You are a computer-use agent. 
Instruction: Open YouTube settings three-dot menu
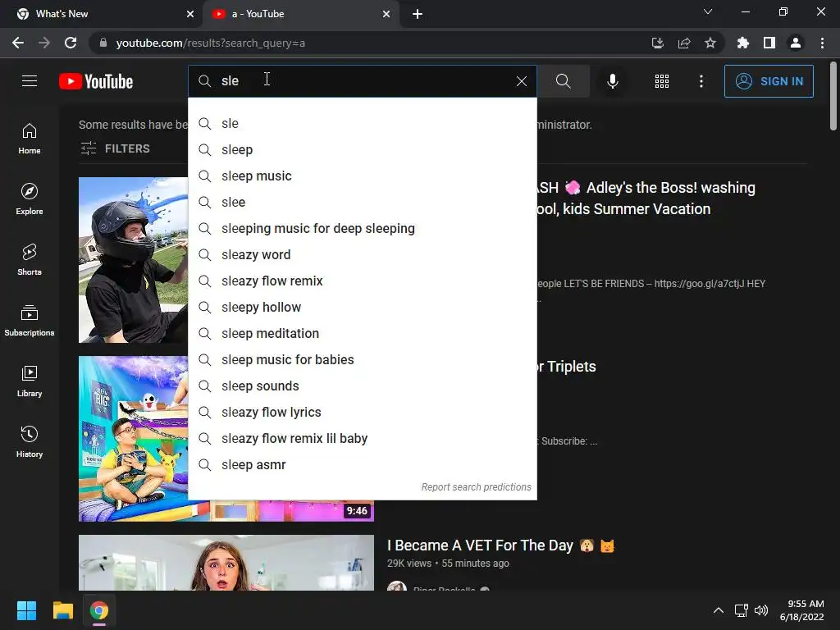tap(701, 81)
